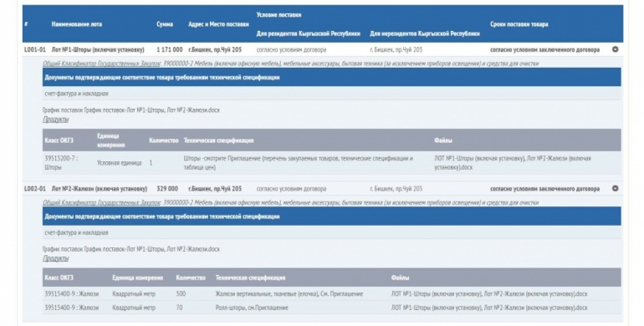Select lot code L001-01
This screenshot has width=644, height=326.
pyautogui.click(x=35, y=49)
